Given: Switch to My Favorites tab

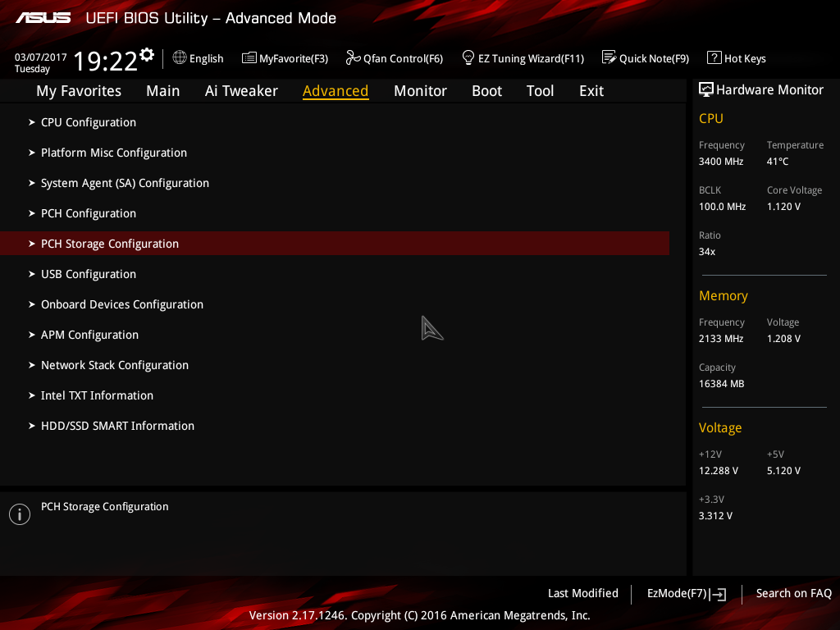Looking at the screenshot, I should (x=79, y=91).
